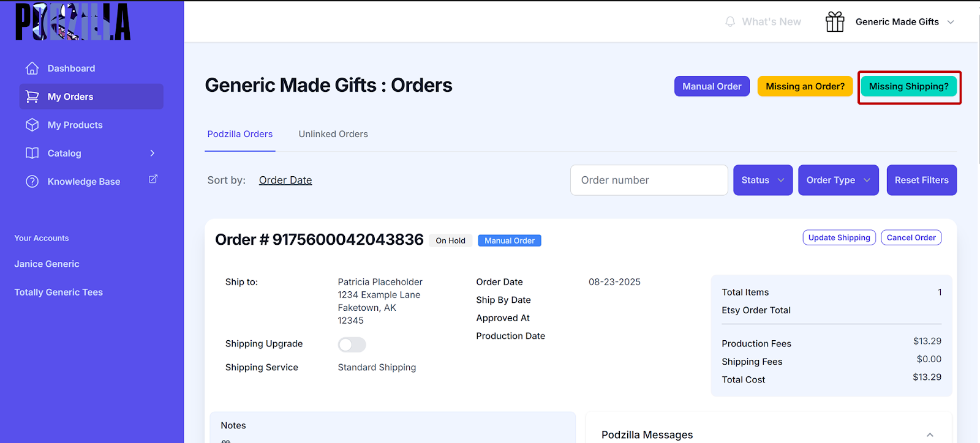Toggle the Shipping Upgrade switch
This screenshot has width=980, height=443.
pyautogui.click(x=352, y=344)
